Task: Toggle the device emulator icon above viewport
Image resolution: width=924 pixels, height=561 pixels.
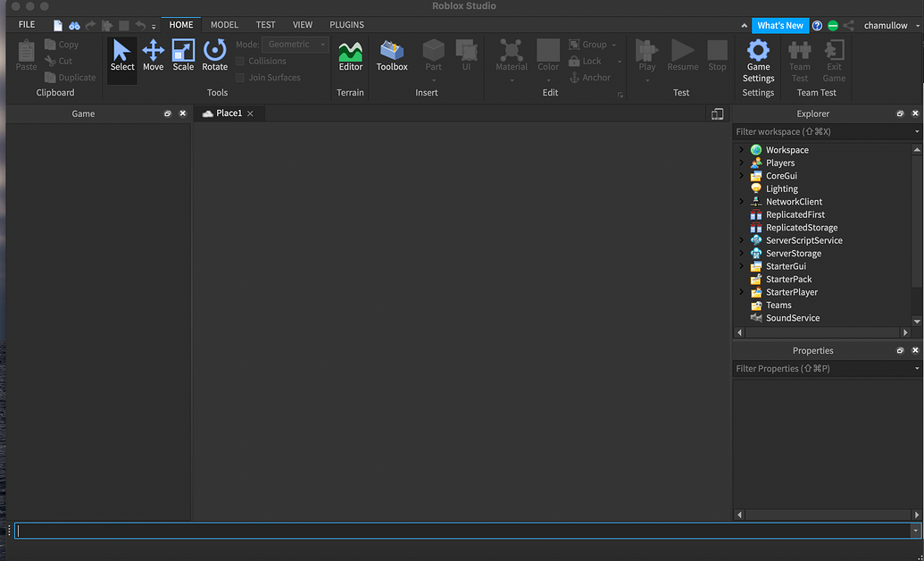Action: coord(717,113)
